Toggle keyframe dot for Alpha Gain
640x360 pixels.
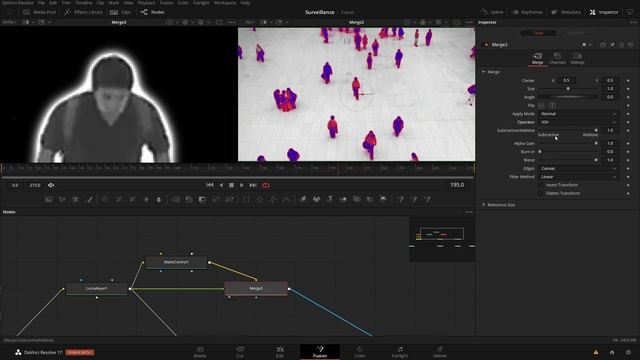pos(628,143)
